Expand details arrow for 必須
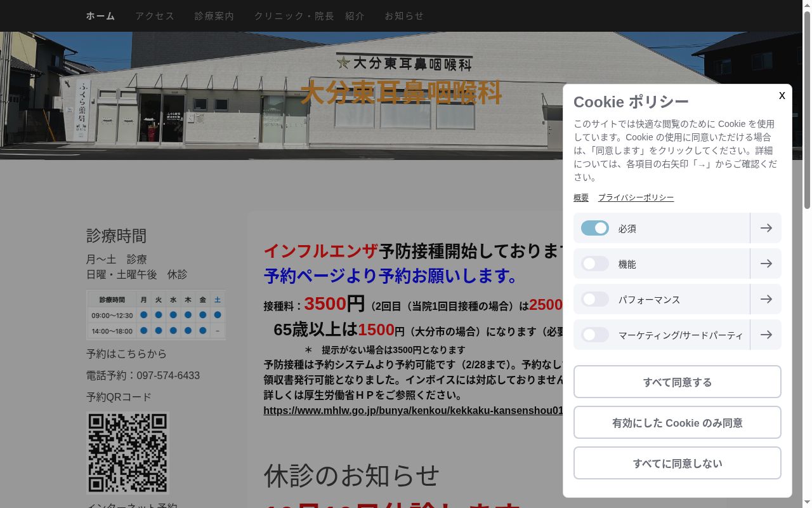 766,228
